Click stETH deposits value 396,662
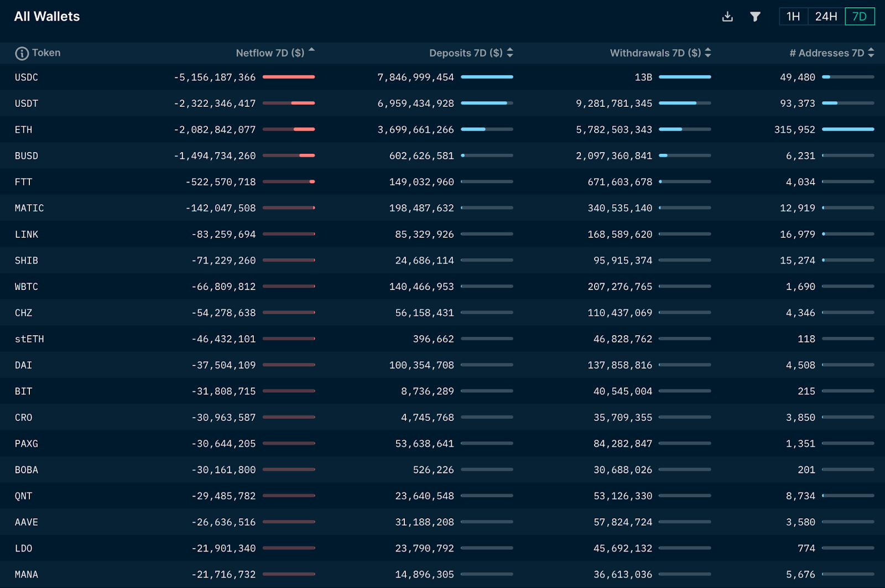This screenshot has height=588, width=885. point(433,339)
